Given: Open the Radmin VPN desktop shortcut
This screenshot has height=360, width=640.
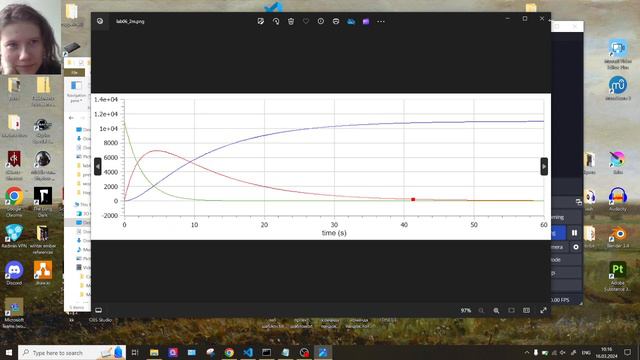Looking at the screenshot, I should tap(14, 236).
